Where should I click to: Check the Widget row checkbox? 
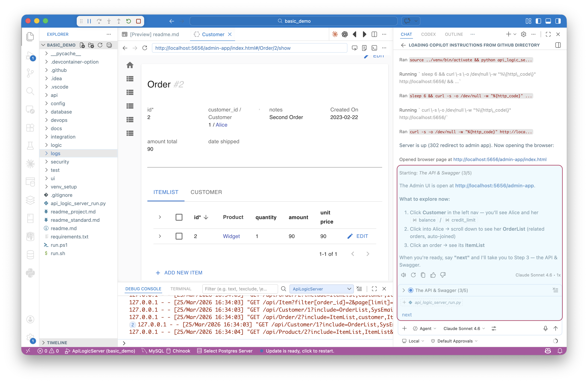tap(179, 236)
